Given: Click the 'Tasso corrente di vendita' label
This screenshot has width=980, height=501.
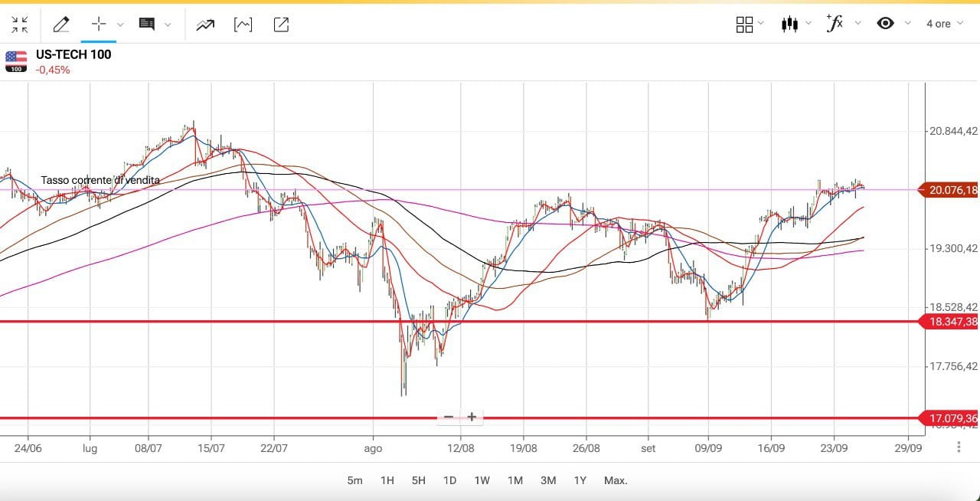Looking at the screenshot, I should (x=100, y=180).
